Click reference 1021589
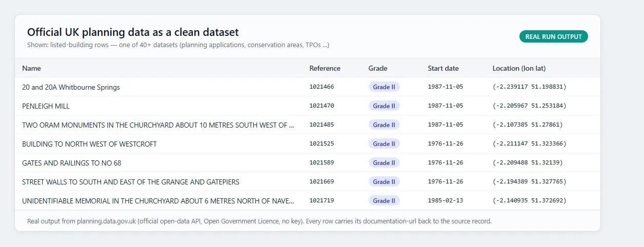This screenshot has width=644, height=247. pos(321,163)
